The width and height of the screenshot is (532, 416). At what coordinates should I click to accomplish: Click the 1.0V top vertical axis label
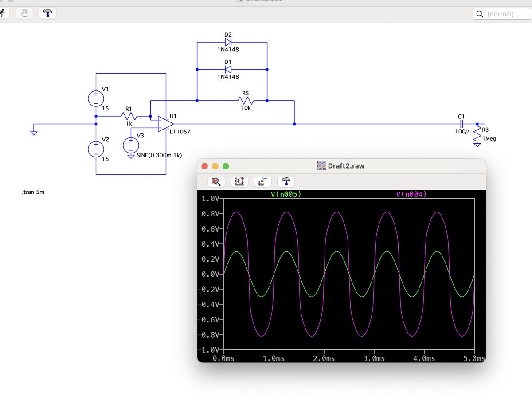tap(211, 198)
